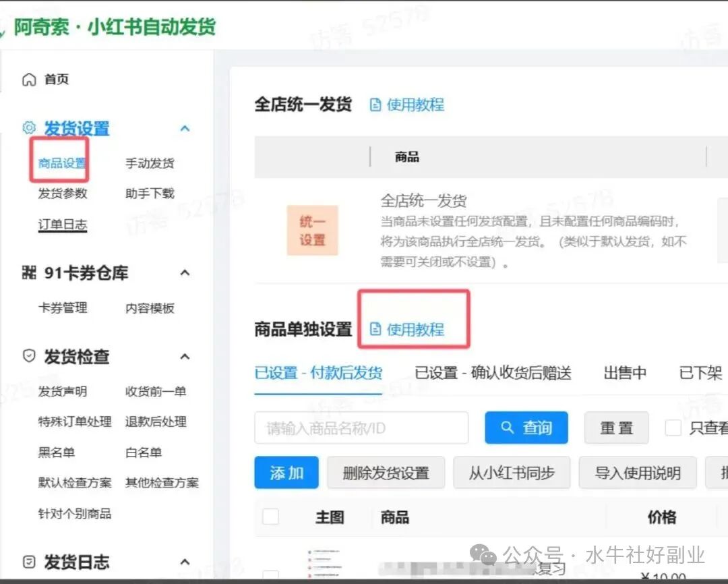Collapse the 发货检查 section chevron
Image resolution: width=728 pixels, height=584 pixels.
185,356
